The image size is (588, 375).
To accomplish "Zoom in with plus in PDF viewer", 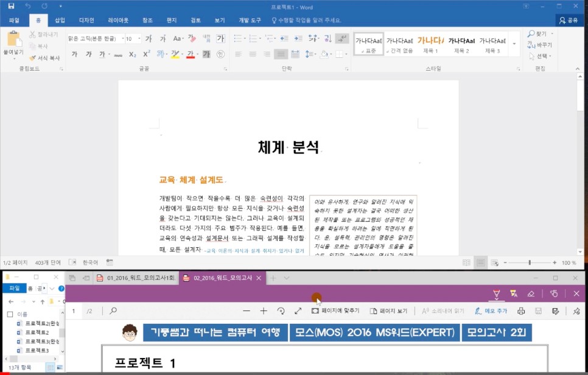I will (264, 311).
